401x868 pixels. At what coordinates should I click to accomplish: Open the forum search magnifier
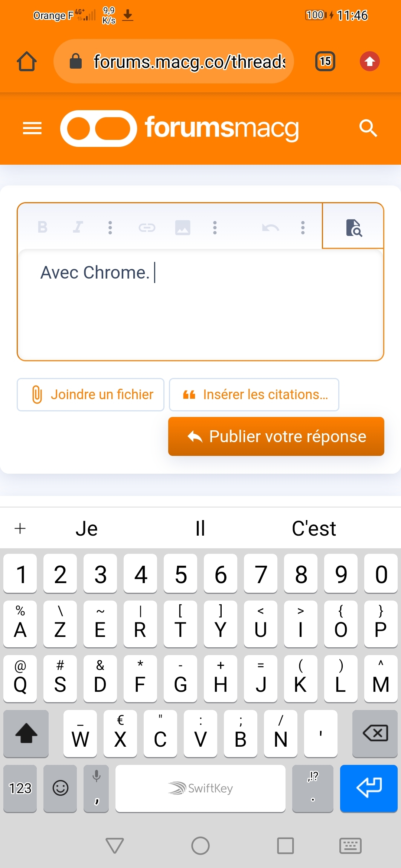(x=368, y=128)
